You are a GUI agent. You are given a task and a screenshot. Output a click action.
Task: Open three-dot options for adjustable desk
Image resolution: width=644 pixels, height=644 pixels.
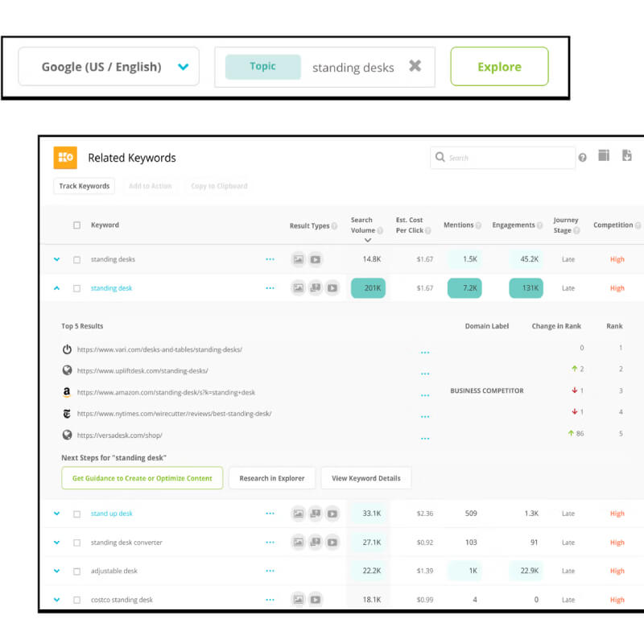270,571
